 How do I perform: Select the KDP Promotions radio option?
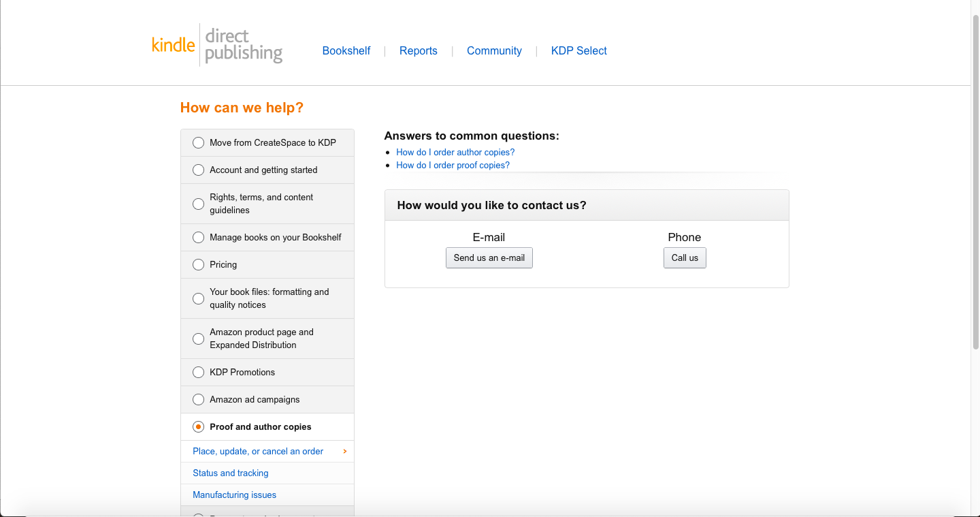[x=198, y=372]
